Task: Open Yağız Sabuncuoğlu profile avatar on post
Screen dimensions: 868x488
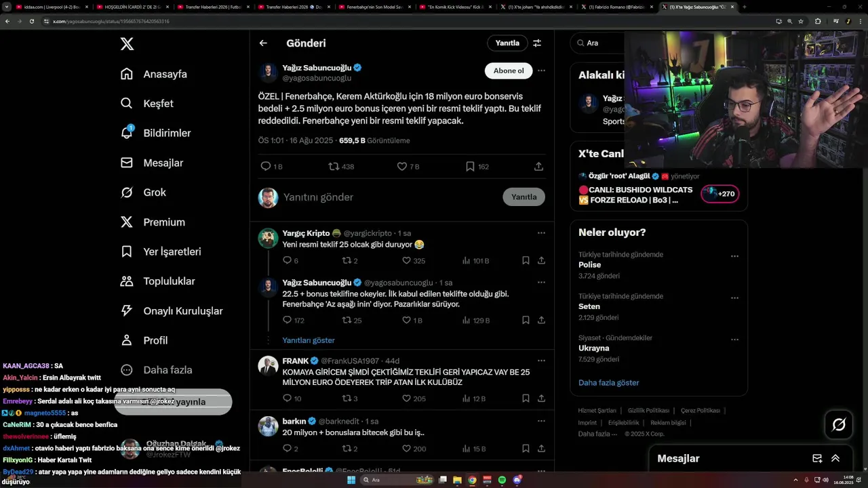Action: (x=269, y=73)
